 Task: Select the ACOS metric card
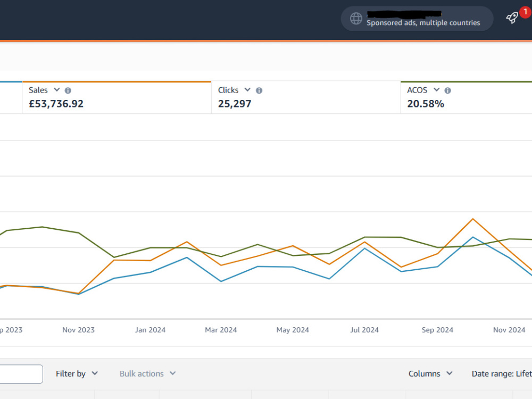click(x=466, y=97)
